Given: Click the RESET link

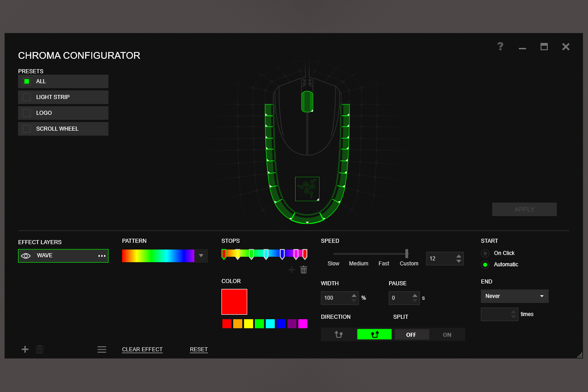Looking at the screenshot, I should (x=199, y=349).
